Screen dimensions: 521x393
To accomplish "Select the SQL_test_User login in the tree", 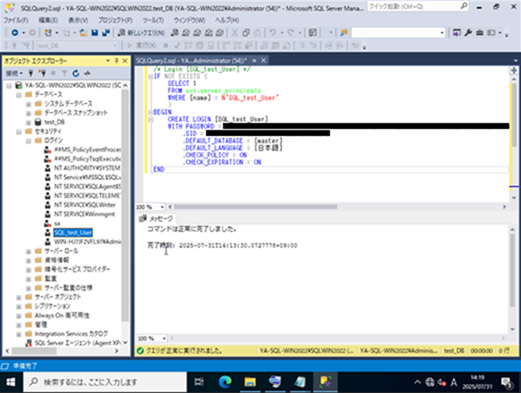I will coord(73,232).
